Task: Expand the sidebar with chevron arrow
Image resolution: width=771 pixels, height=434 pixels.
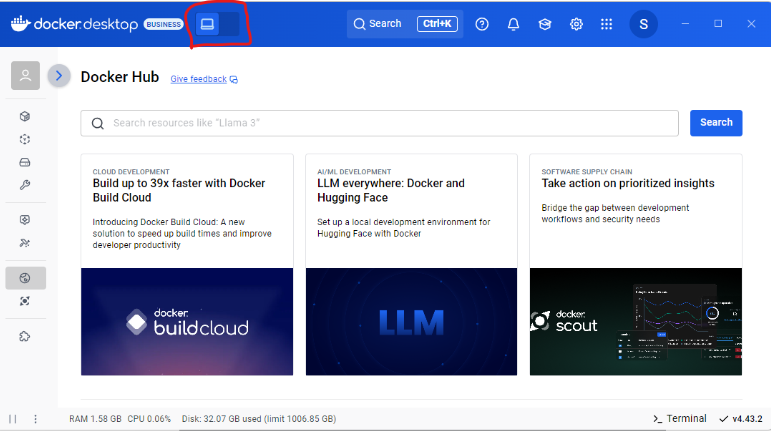Action: 59,76
